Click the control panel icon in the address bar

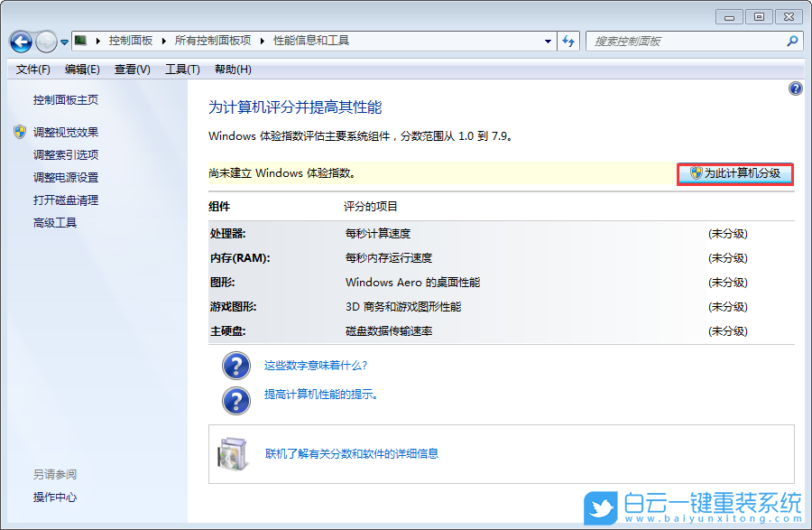(x=78, y=41)
